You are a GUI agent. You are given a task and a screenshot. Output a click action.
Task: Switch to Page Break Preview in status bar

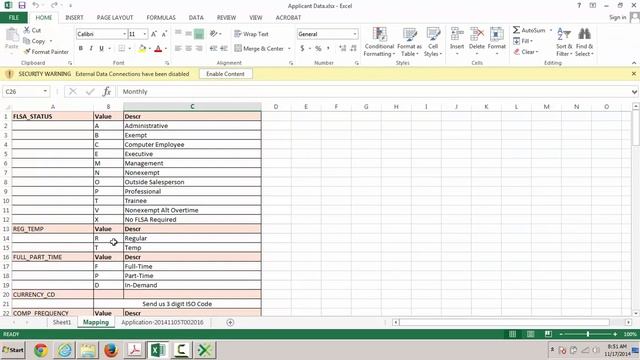[548, 334]
